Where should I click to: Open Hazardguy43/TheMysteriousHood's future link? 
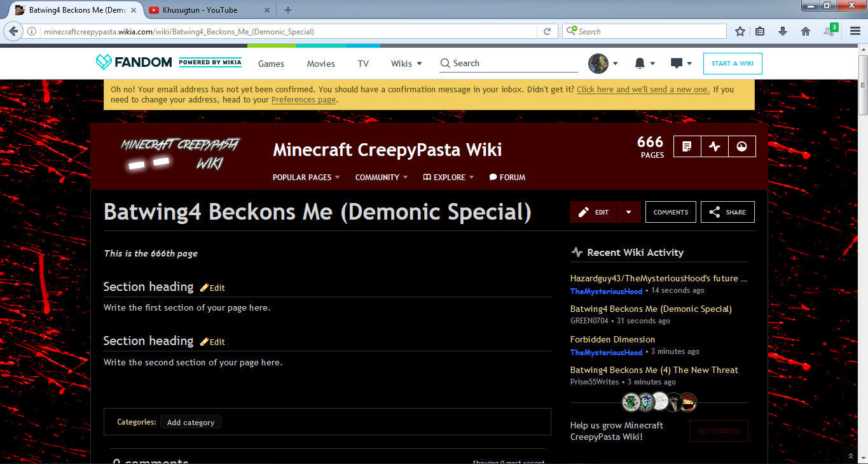(x=659, y=278)
